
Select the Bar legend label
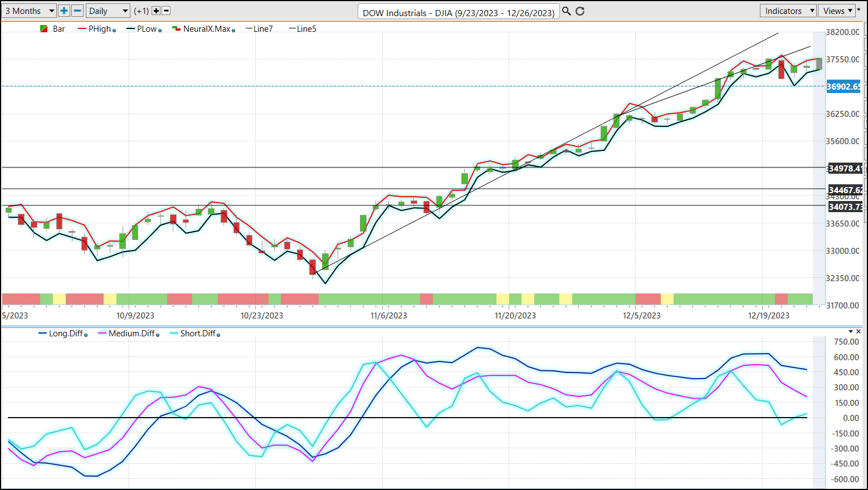(x=59, y=29)
